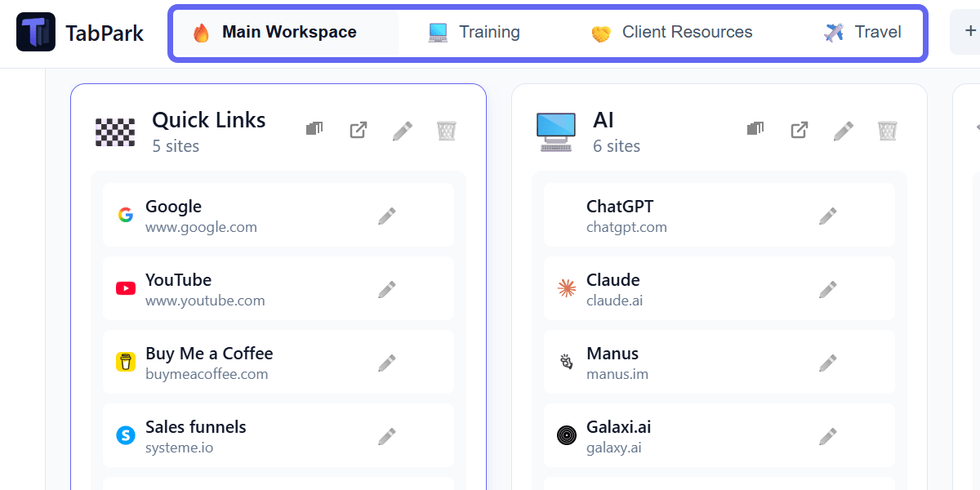
Task: Click the buymeacoffee.com URL text
Action: pyautogui.click(x=207, y=374)
